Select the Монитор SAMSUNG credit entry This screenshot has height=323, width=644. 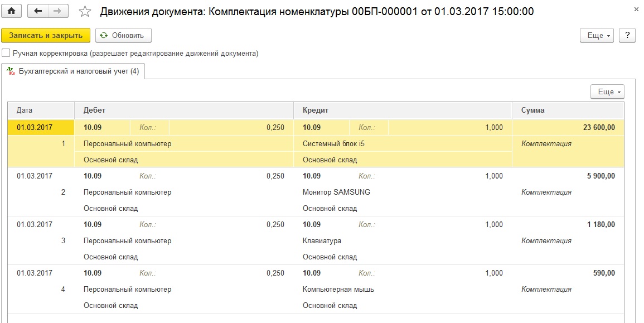(336, 192)
